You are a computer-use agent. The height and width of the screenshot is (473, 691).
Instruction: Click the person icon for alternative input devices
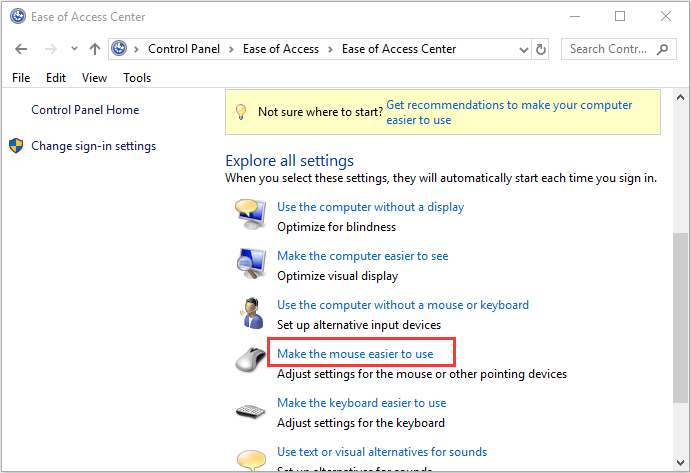point(249,313)
